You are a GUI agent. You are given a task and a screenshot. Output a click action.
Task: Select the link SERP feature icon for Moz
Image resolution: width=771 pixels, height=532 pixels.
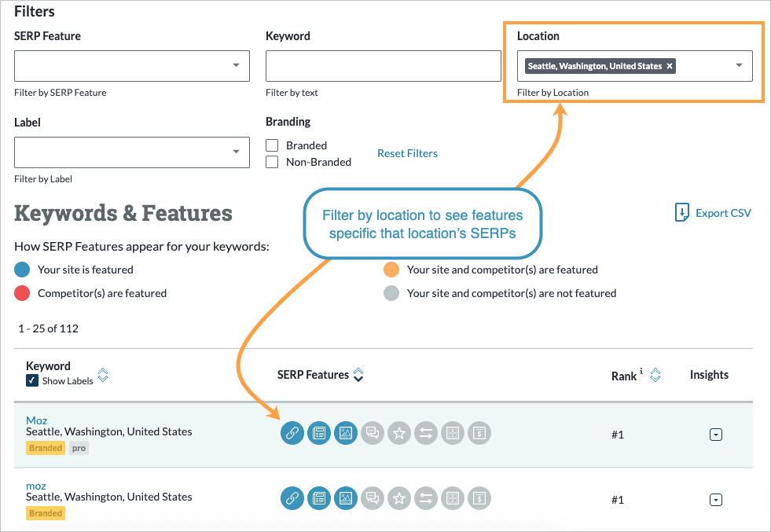[x=292, y=433]
